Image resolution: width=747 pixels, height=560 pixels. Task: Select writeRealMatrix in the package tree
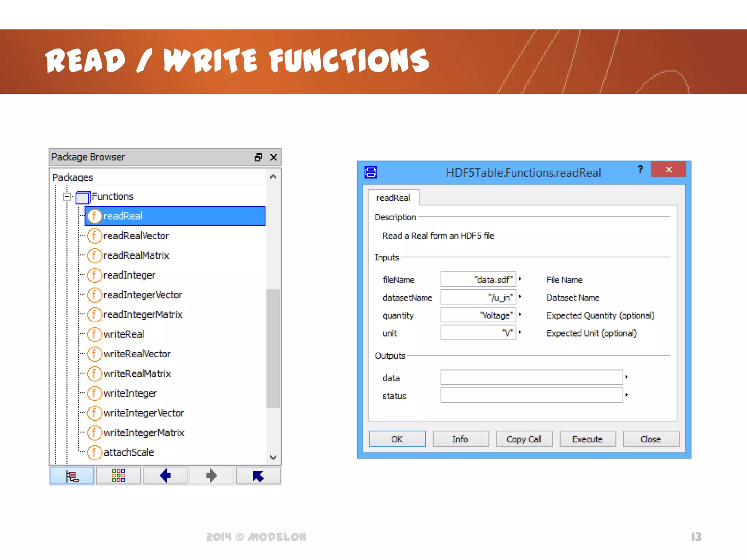click(x=137, y=374)
